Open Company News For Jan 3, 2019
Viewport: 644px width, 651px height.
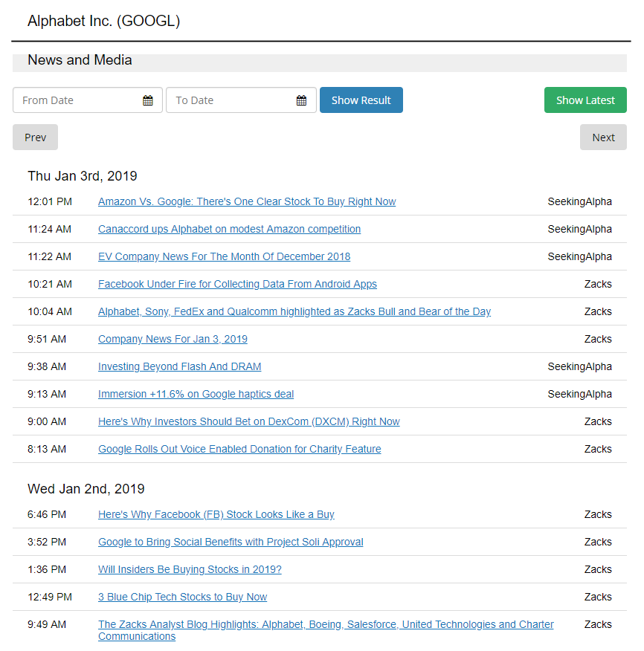(173, 339)
